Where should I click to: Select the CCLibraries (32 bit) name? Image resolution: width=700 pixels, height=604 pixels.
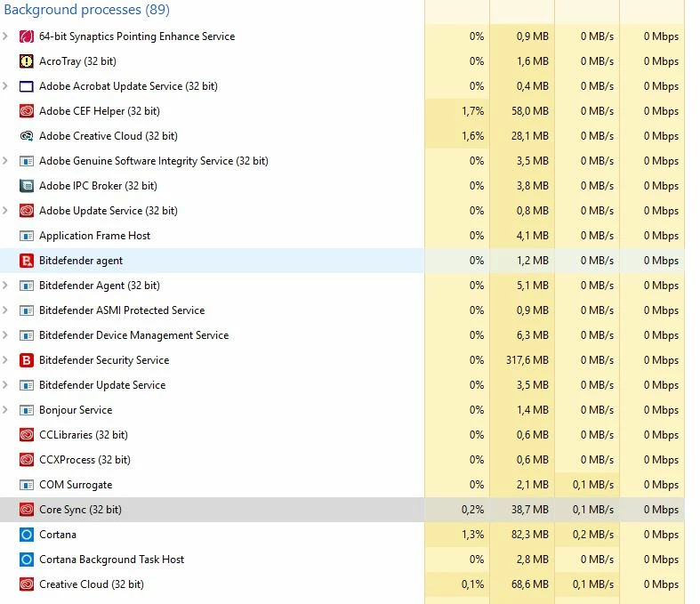point(84,435)
